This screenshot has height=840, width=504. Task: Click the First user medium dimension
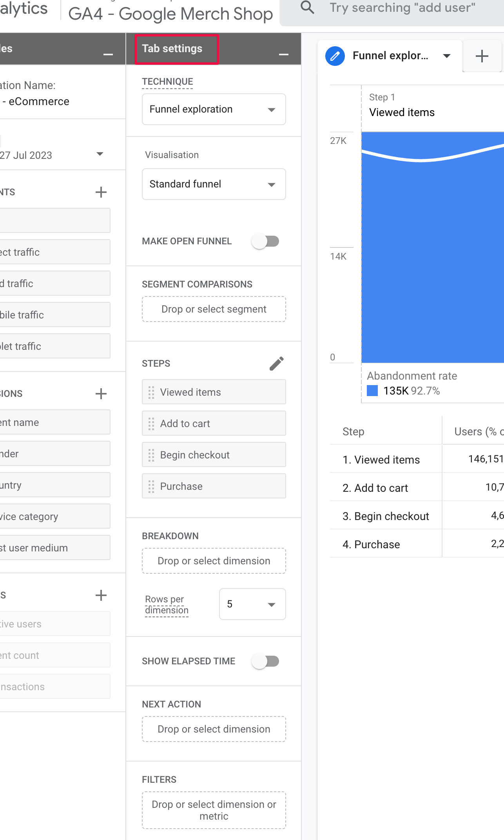(55, 547)
